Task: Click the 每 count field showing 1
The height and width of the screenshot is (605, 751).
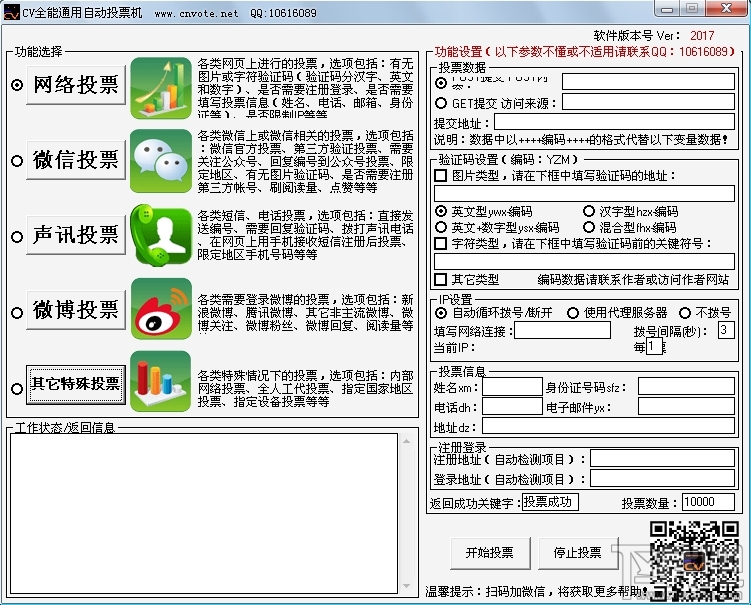Action: [654, 346]
